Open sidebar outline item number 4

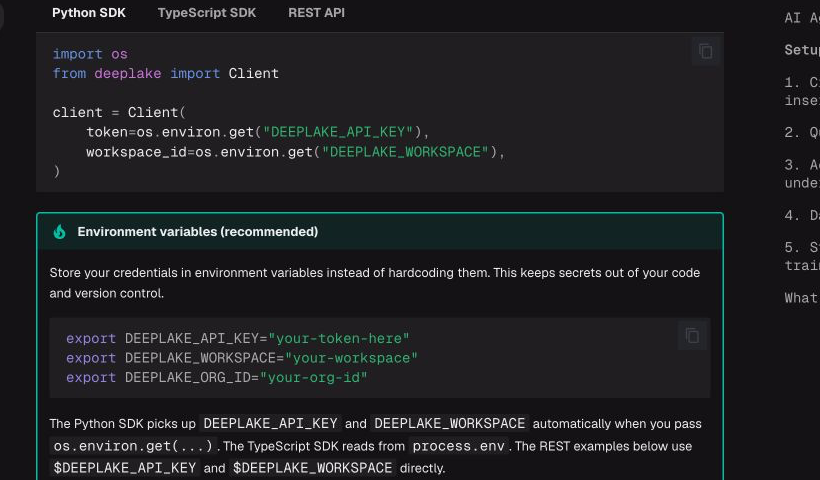[802, 215]
